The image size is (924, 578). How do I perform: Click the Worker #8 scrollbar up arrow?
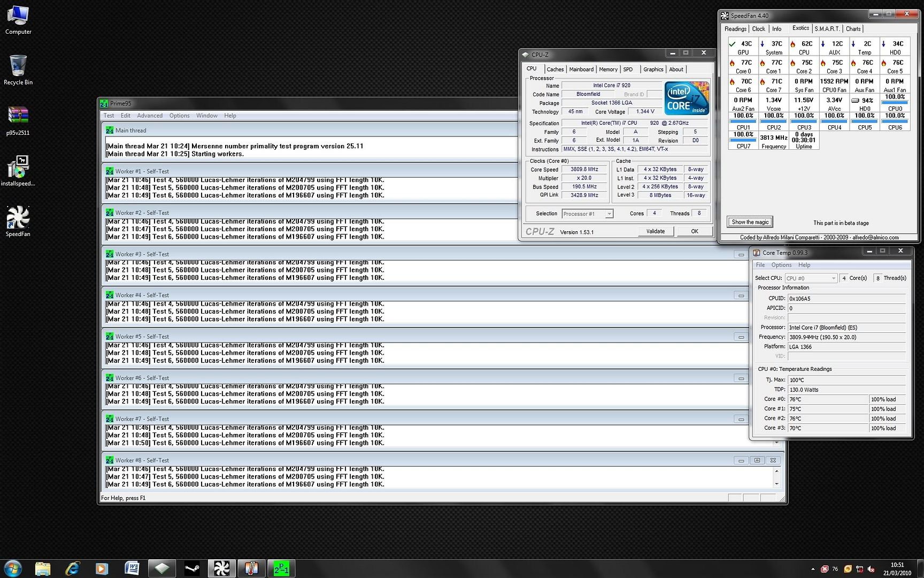776,470
